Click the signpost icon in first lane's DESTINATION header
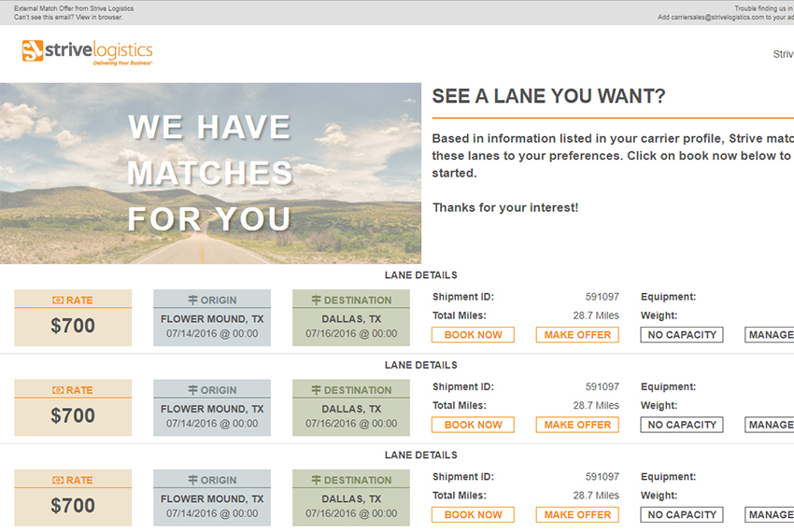 316,301
